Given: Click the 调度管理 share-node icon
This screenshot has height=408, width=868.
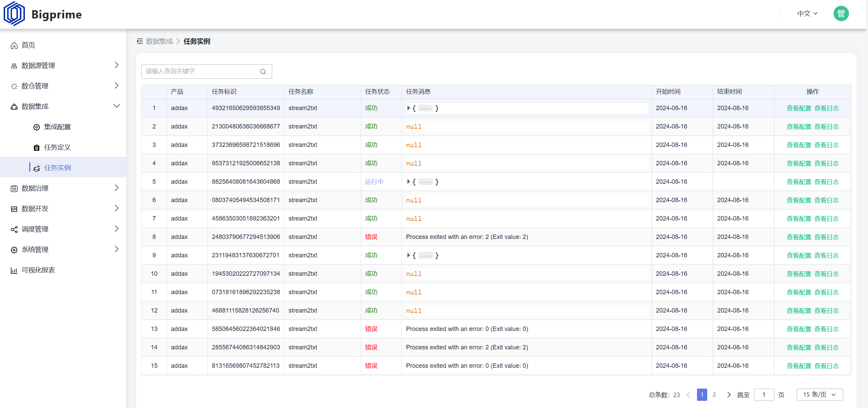Looking at the screenshot, I should coord(14,229).
